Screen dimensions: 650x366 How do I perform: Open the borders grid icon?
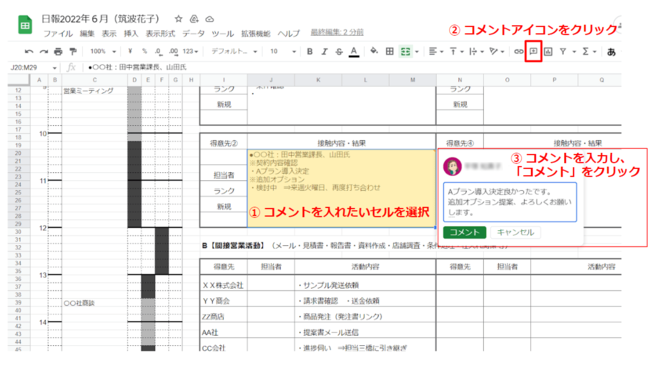coord(390,51)
